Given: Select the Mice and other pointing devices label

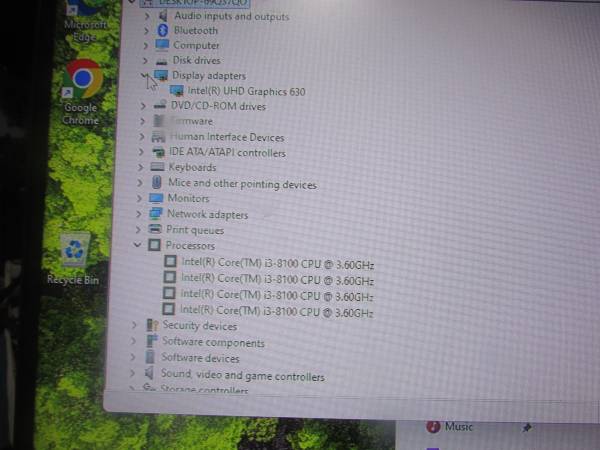Looking at the screenshot, I should (x=242, y=184).
